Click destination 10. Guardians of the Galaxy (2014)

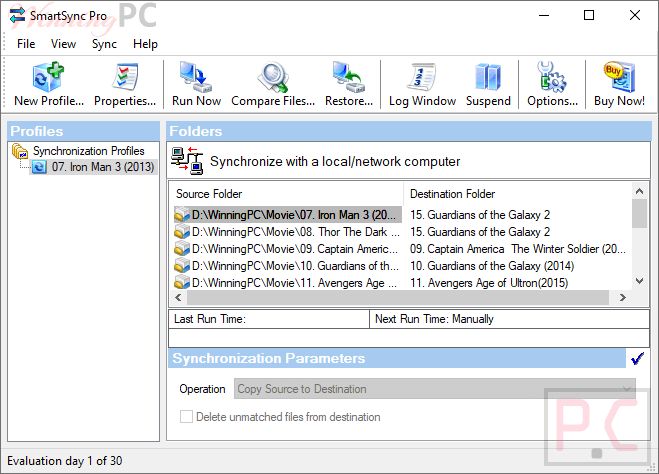coord(492,266)
